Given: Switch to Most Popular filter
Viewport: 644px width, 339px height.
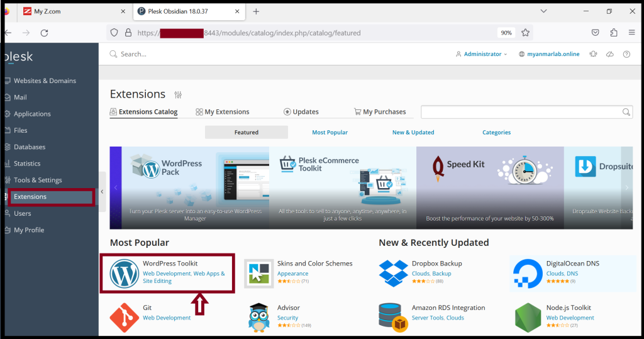Looking at the screenshot, I should coord(330,132).
